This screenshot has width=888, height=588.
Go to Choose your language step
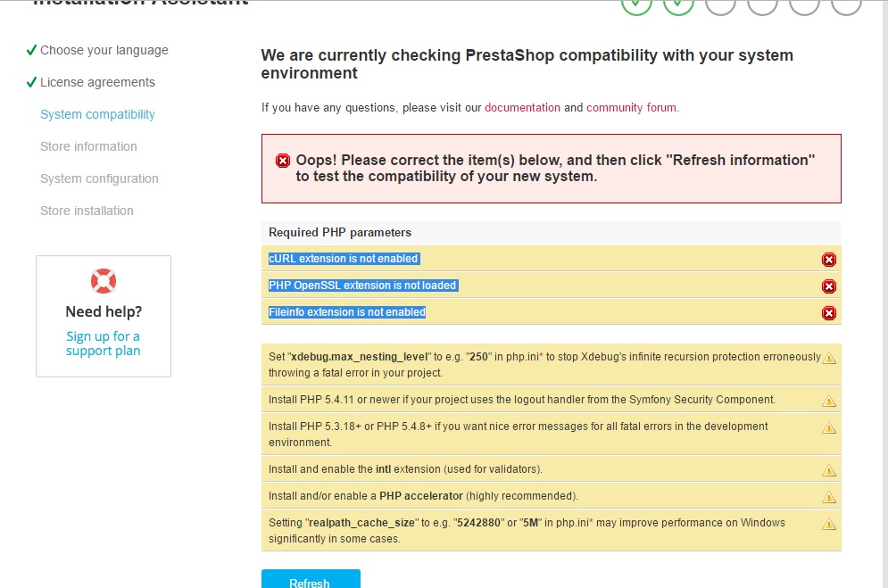coord(104,51)
